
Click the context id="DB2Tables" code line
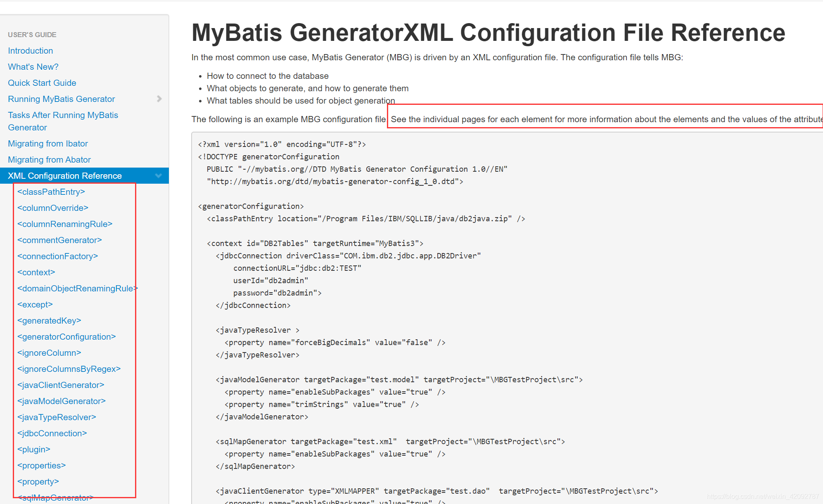tap(315, 244)
